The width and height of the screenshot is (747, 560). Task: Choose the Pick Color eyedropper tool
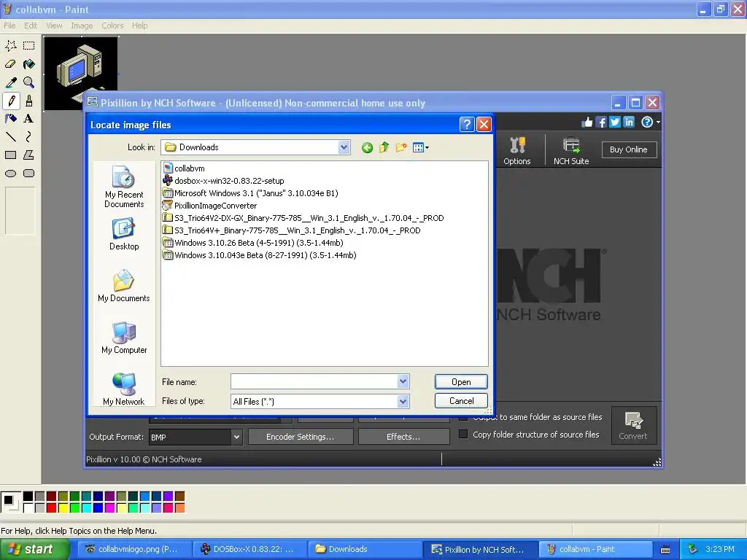10,82
